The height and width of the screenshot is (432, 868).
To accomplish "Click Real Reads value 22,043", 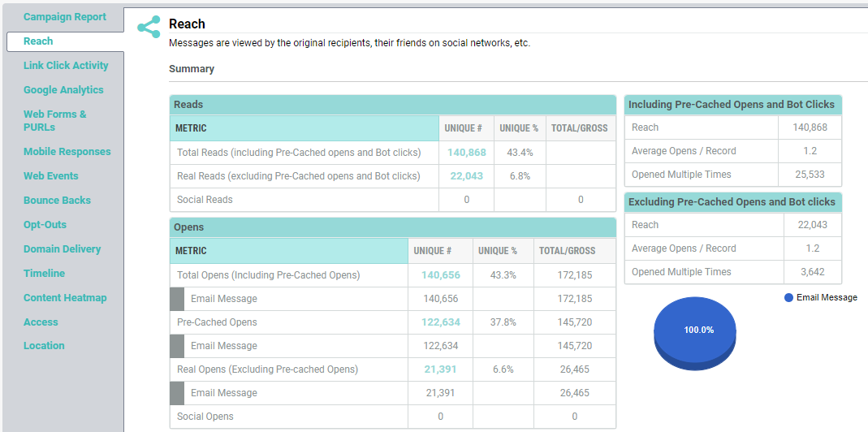I will (x=466, y=176).
